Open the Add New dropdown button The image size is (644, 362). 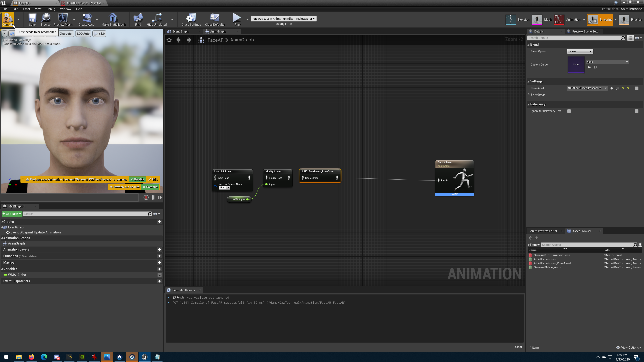[12, 214]
